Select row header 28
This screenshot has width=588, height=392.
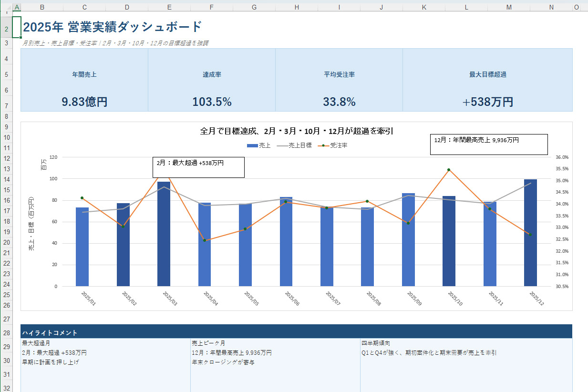pos(6,332)
